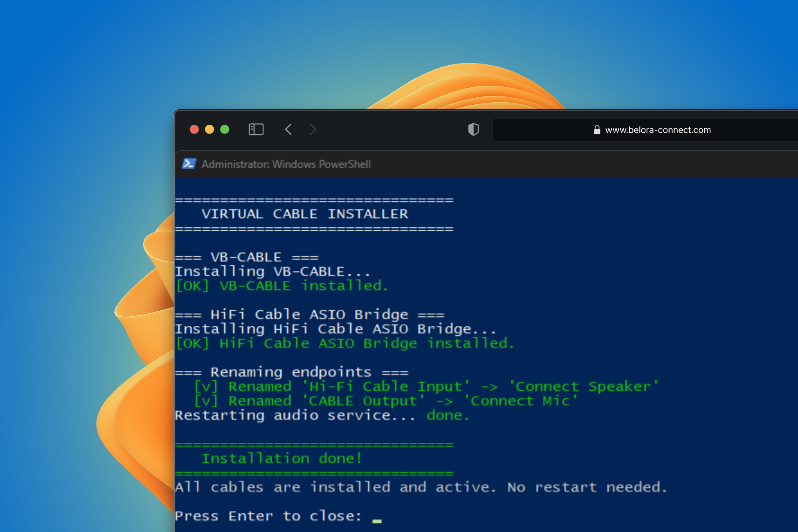Click the '=== VB-CABLE ===' section header
The image size is (798, 532).
[247, 257]
